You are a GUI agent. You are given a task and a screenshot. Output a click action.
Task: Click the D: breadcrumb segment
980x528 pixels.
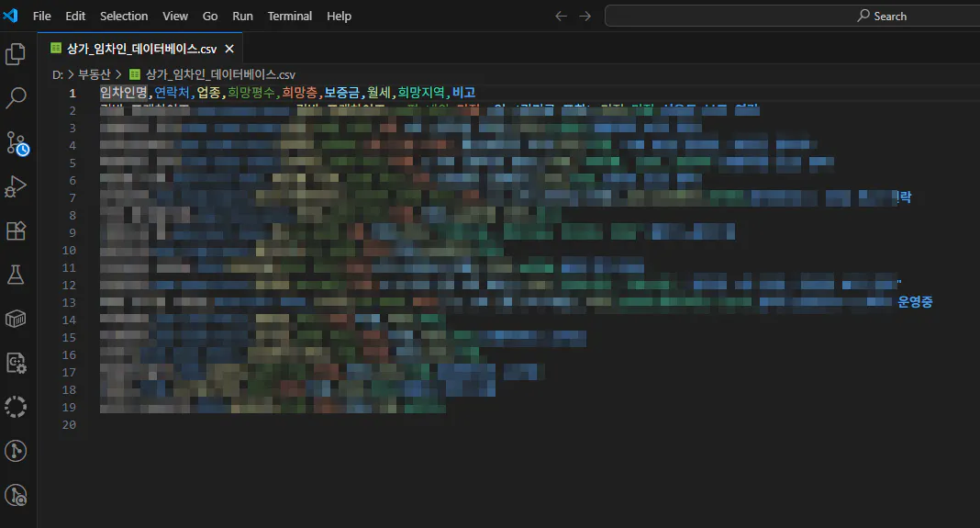coord(58,74)
